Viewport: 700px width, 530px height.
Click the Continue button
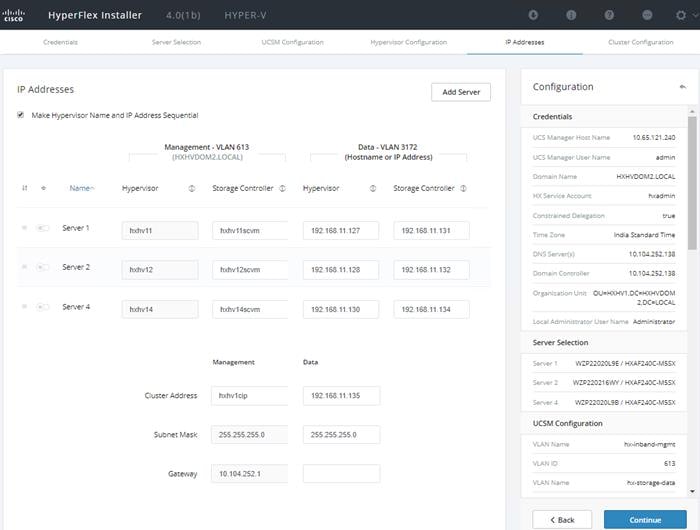tap(645, 520)
